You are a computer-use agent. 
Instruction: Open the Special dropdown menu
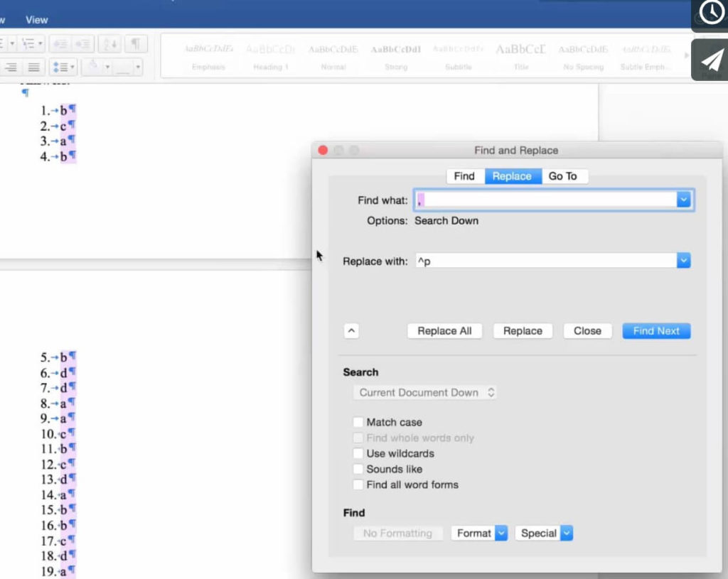click(x=545, y=533)
